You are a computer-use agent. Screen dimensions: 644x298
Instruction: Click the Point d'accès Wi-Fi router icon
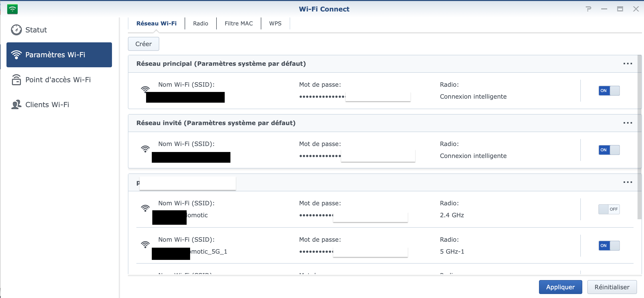coord(16,80)
